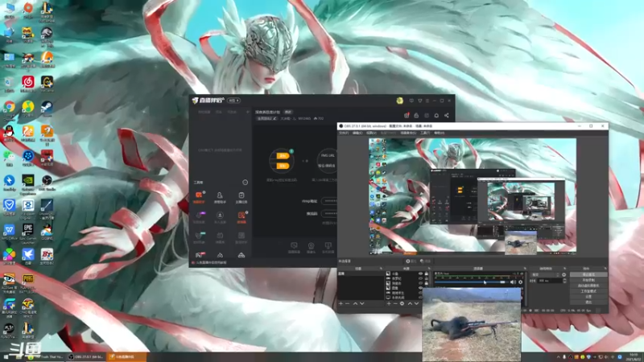Switch to OBS 27.0.1 taskbar item
The width and height of the screenshot is (644, 362).
pos(86,357)
